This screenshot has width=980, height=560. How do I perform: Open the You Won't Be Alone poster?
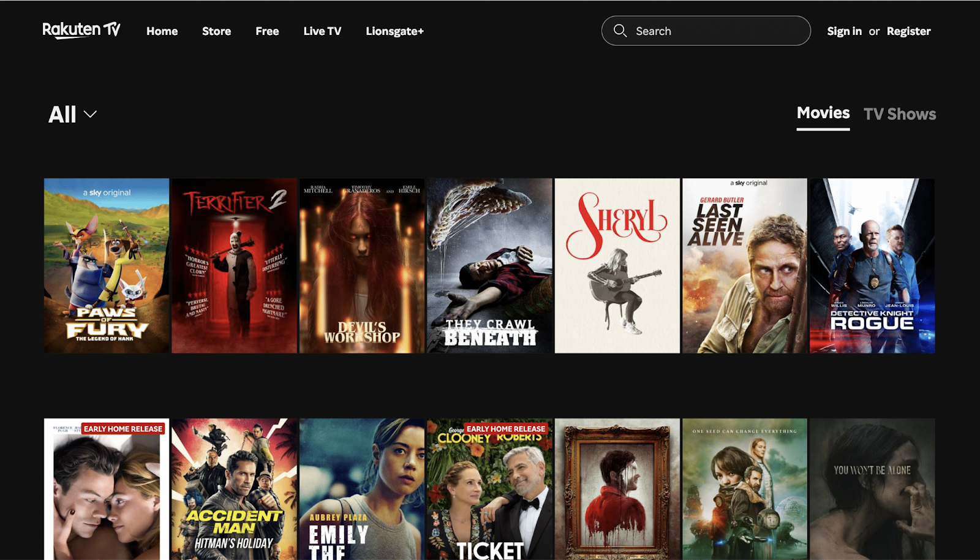pyautogui.click(x=872, y=489)
